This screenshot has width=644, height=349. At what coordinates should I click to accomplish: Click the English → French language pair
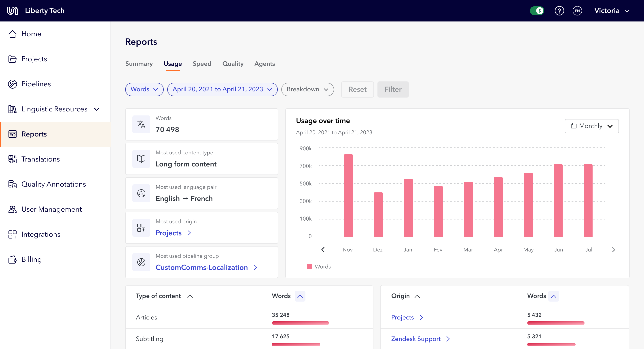pos(184,198)
